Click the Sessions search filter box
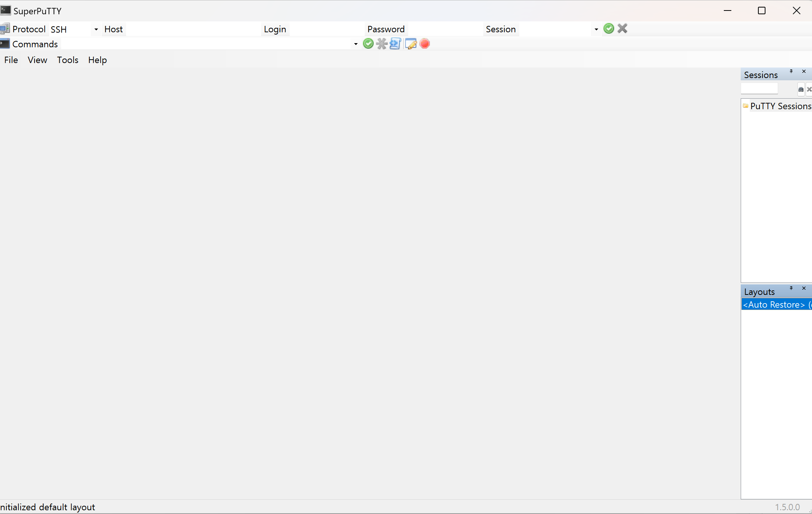The image size is (812, 514). (759, 89)
